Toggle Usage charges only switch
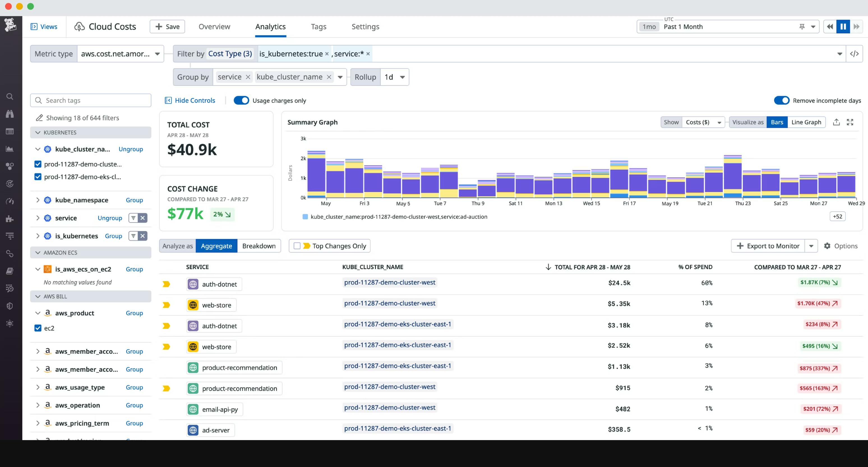Screen dimensions: 868x467 [x=241, y=100]
